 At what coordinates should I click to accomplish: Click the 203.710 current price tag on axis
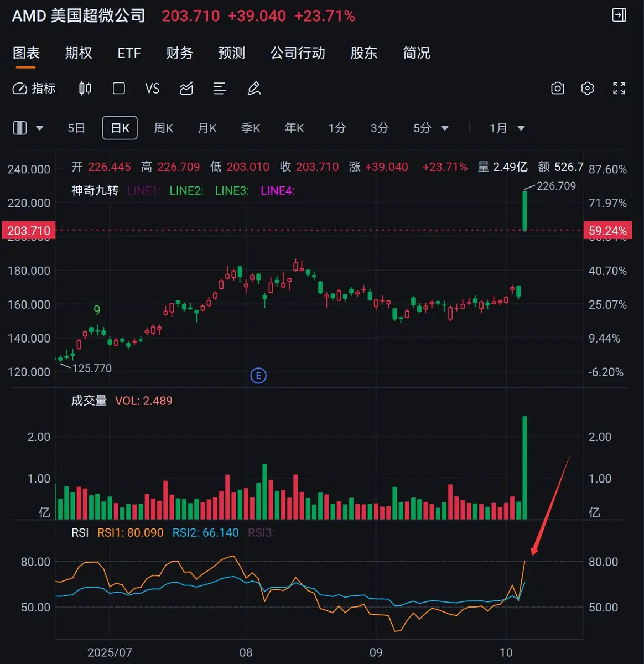tap(29, 231)
